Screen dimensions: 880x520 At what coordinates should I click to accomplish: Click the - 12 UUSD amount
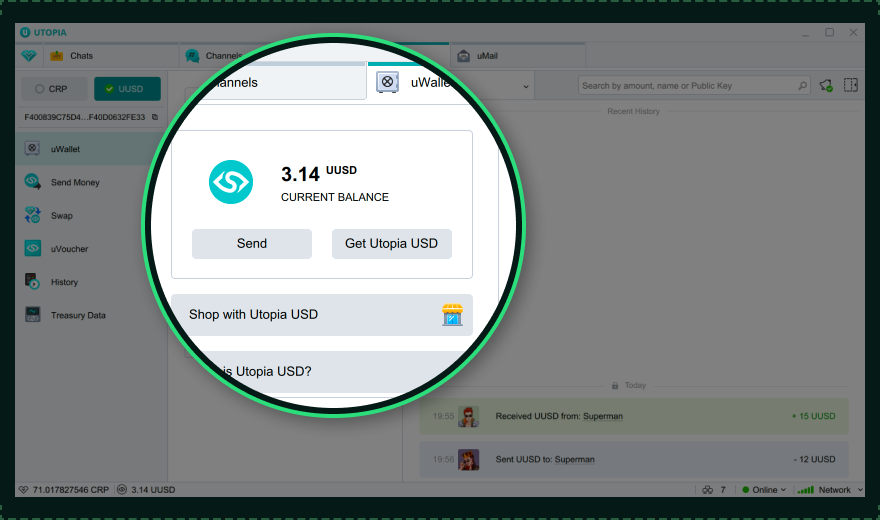814,459
